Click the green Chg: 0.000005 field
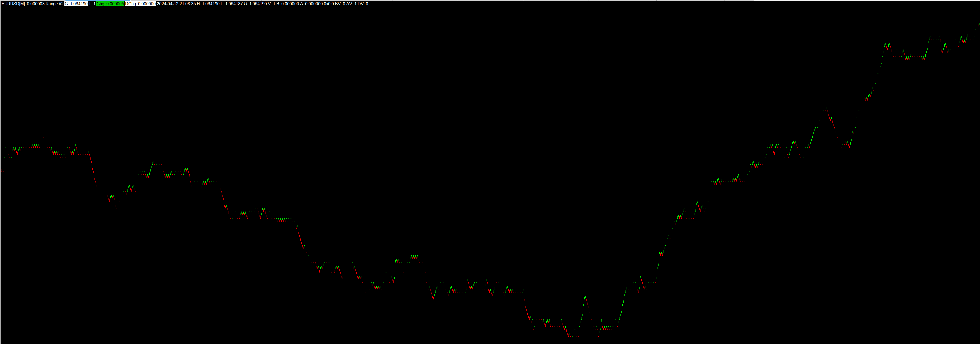This screenshot has width=980, height=344. (x=110, y=4)
